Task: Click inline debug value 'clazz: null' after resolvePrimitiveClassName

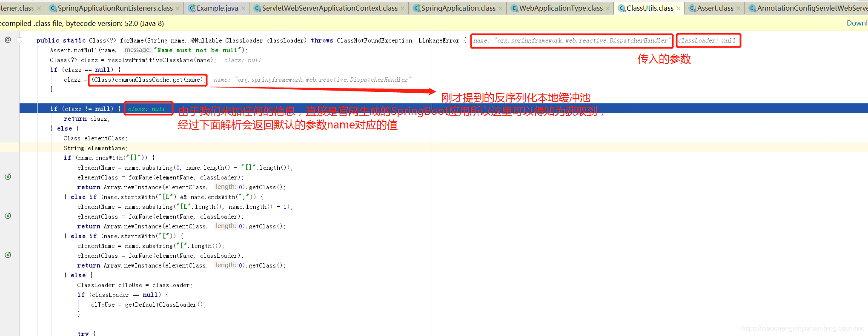Action: 243,60
